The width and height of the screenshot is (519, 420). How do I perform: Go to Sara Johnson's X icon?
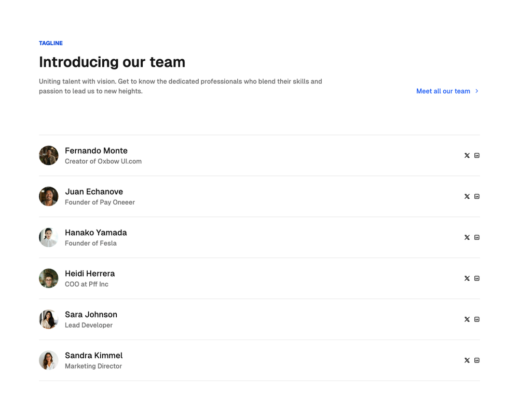467,319
